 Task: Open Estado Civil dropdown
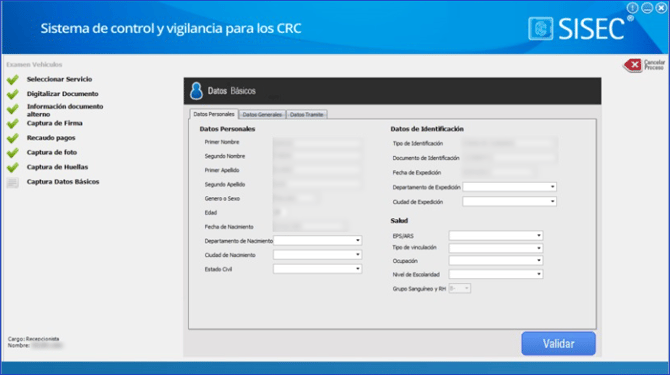tap(317, 269)
